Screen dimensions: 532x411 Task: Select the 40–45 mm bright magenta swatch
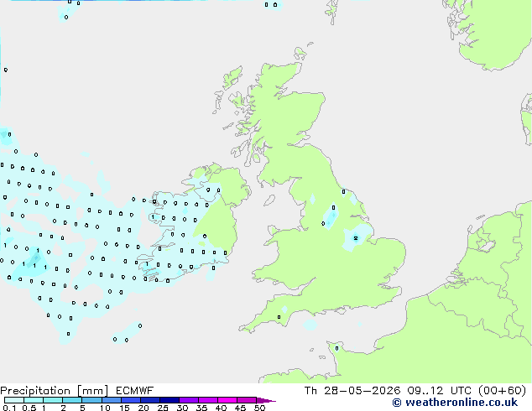227,400
